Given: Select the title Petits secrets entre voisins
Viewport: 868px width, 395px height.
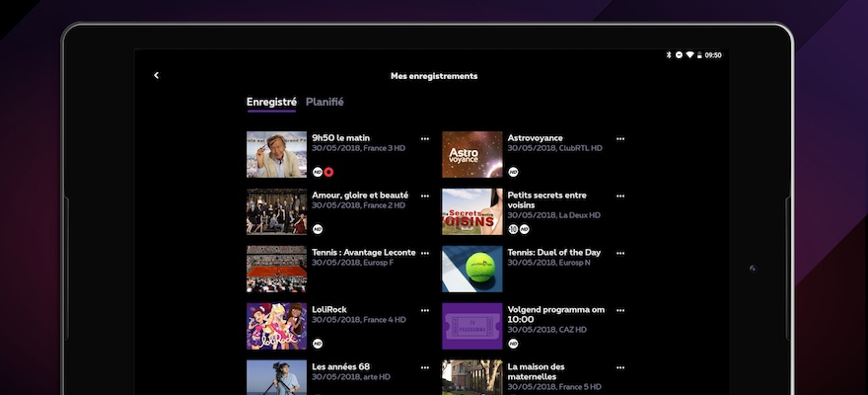Looking at the screenshot, I should point(546,200).
